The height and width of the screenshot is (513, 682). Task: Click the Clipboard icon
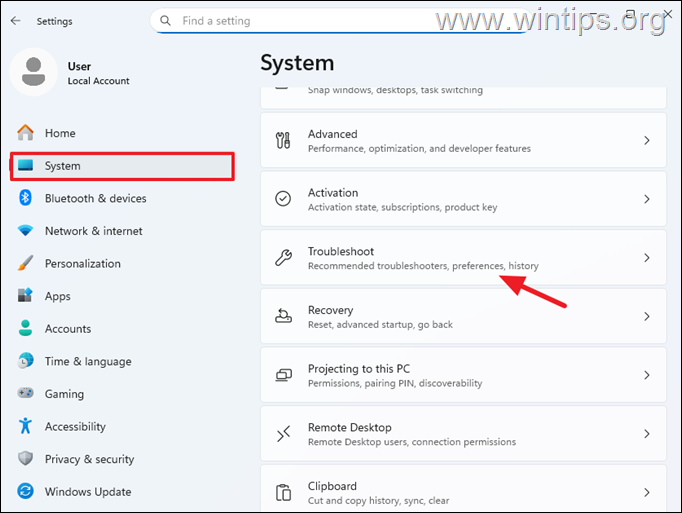[x=283, y=492]
